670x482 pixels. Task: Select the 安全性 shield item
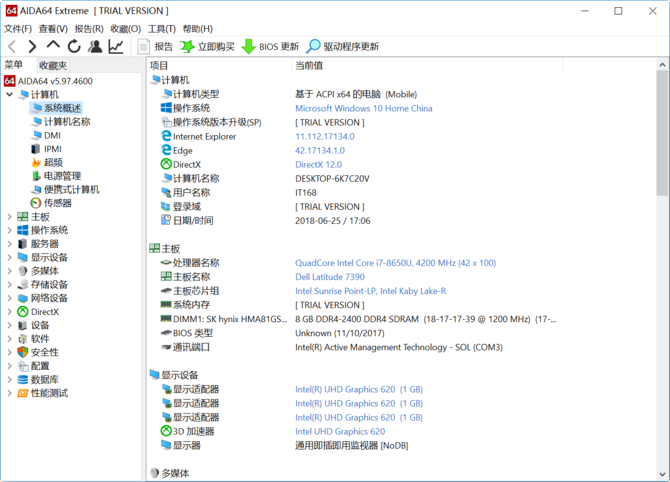pyautogui.click(x=38, y=353)
